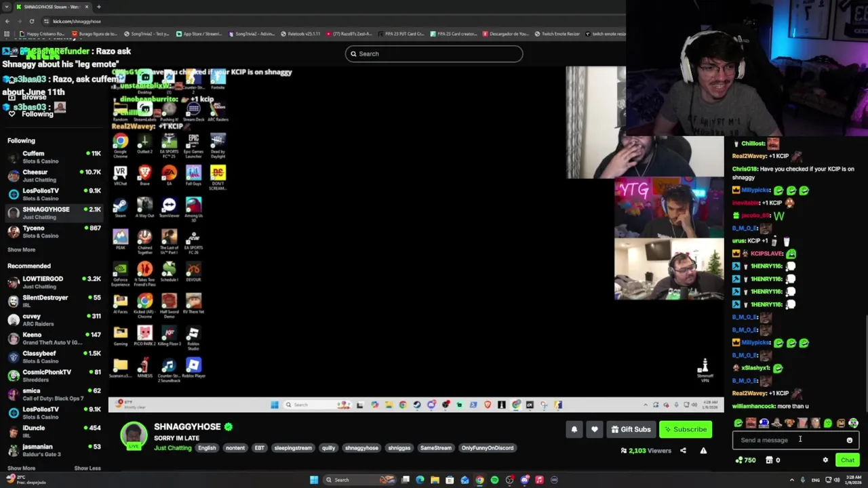Expand Following list with Show More
Screen dimensions: 868x488
coord(21,249)
